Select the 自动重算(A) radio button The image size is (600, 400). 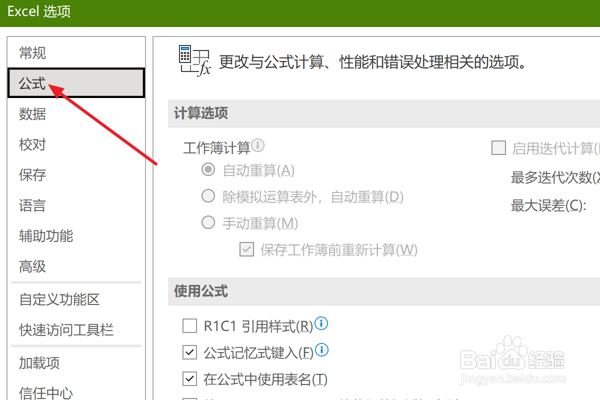coord(208,170)
